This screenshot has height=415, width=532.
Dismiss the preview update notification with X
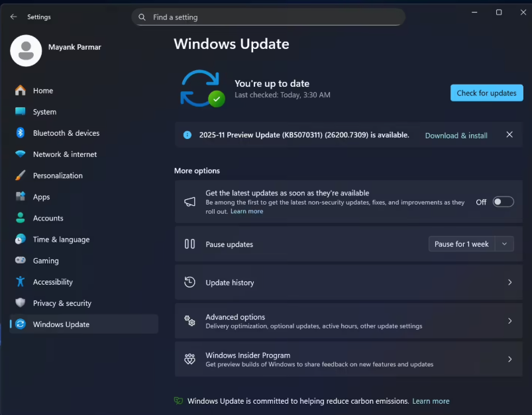coord(509,135)
